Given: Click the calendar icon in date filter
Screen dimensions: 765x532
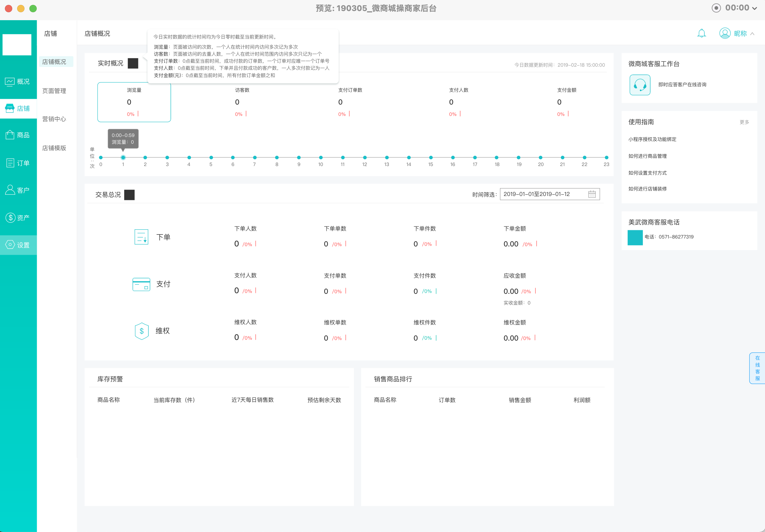Looking at the screenshot, I should click(x=592, y=194).
